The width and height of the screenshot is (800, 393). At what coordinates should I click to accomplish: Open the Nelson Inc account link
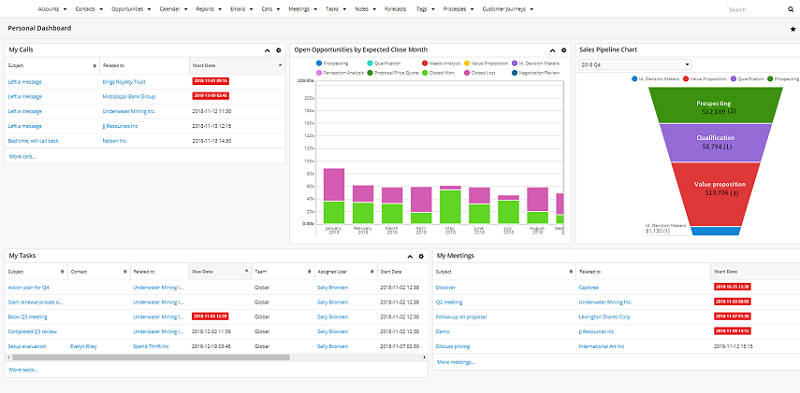(114, 141)
